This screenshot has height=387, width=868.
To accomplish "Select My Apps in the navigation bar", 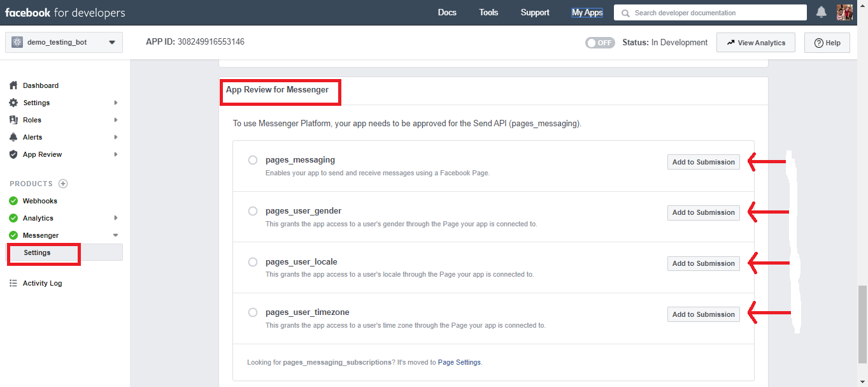I will pos(587,12).
